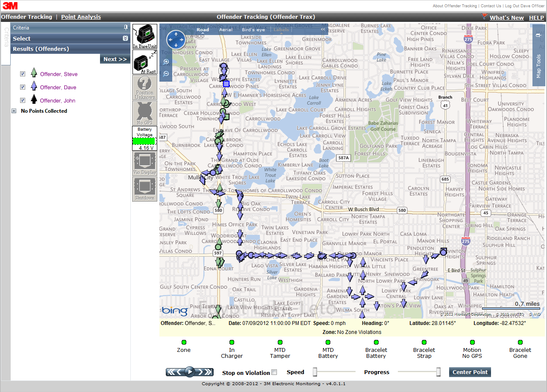This screenshot has width=547, height=392.
Task: Select Offender, Steve in the results list
Action: tap(59, 74)
